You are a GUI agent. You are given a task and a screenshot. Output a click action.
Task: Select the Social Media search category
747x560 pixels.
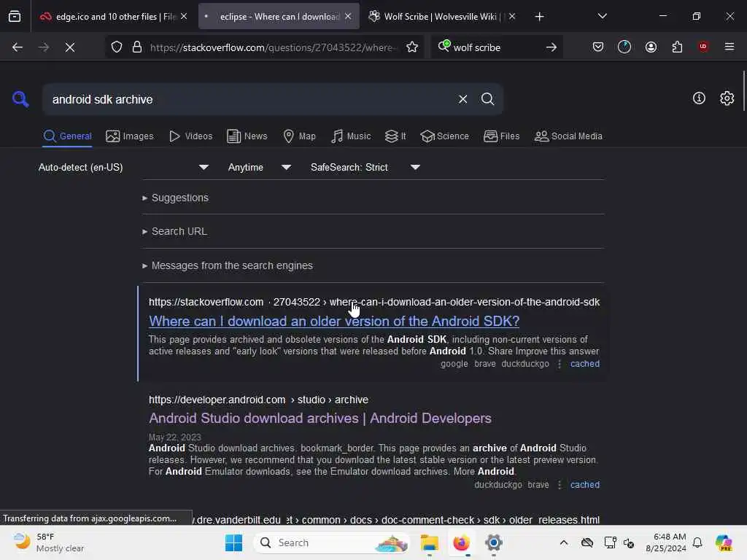(568, 136)
